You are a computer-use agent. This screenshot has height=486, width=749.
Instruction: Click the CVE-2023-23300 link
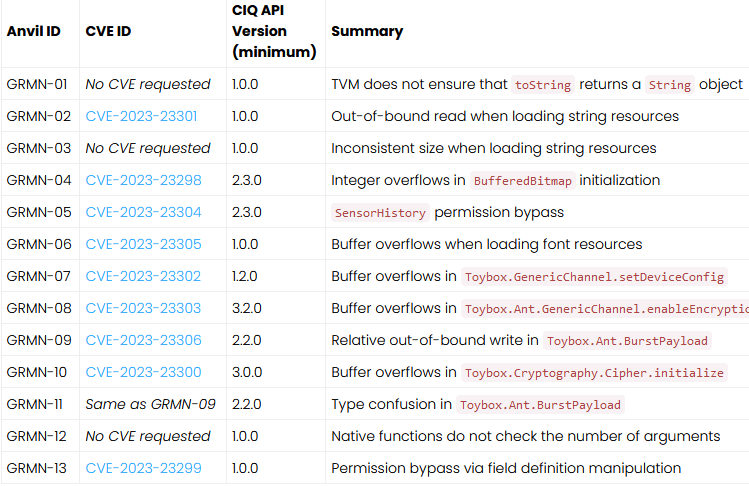143,372
